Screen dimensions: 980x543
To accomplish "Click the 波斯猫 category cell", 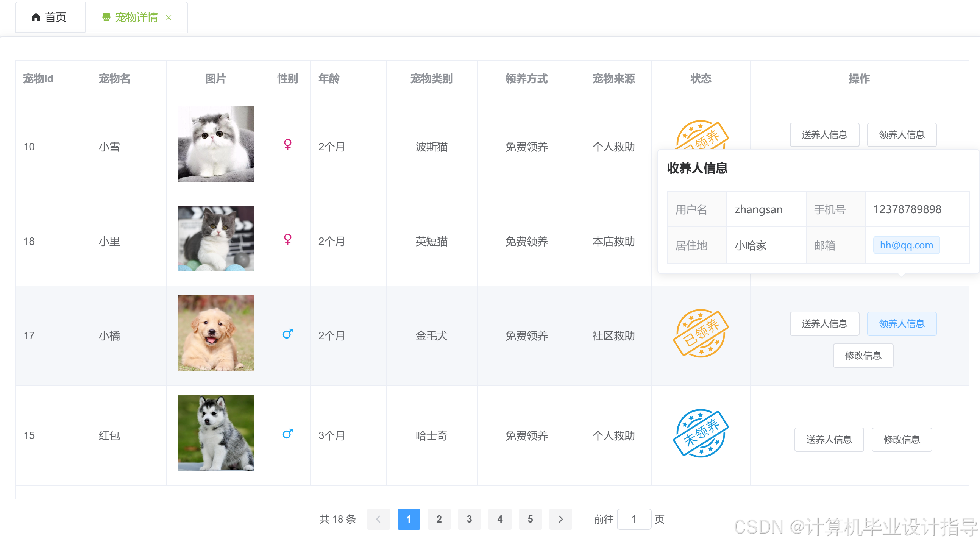I will [431, 147].
